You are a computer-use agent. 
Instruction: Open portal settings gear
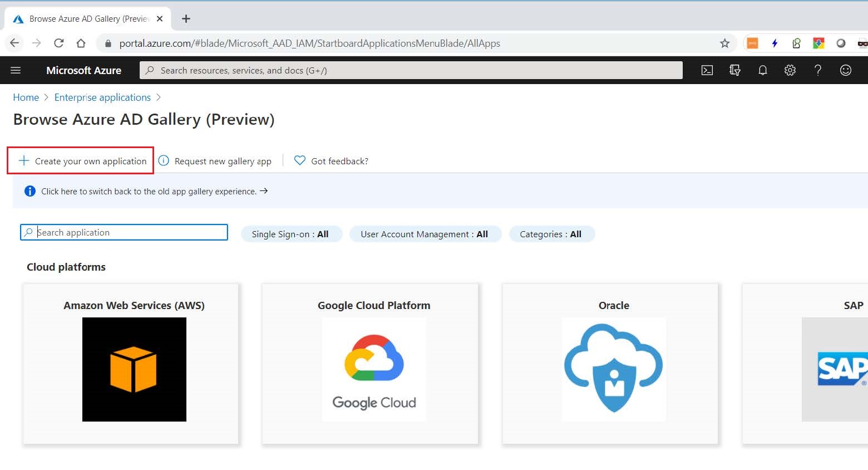pos(790,70)
